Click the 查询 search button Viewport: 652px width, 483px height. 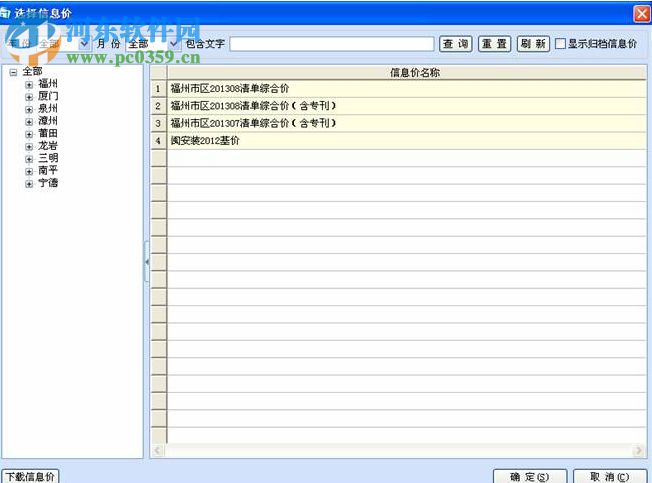pyautogui.click(x=455, y=44)
